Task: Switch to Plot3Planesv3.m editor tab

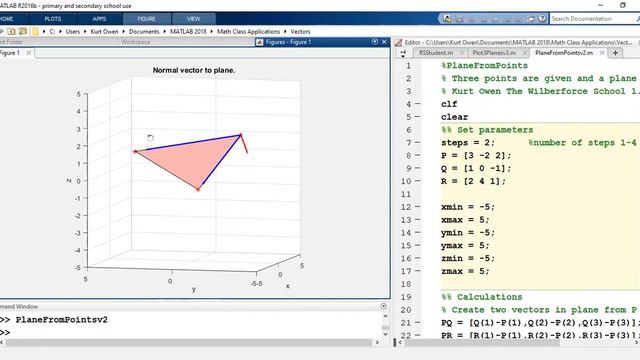Action: (x=494, y=53)
